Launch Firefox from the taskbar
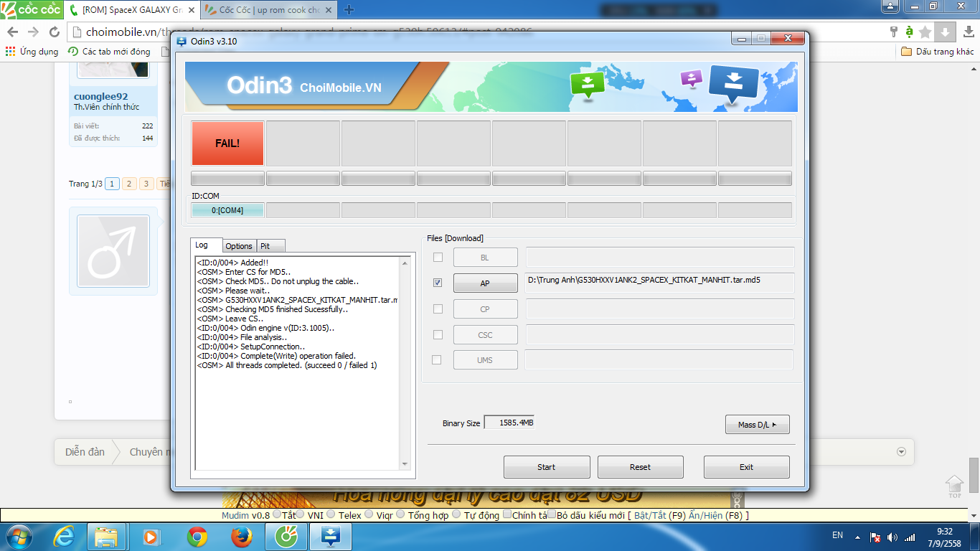This screenshot has width=980, height=551. 242,537
